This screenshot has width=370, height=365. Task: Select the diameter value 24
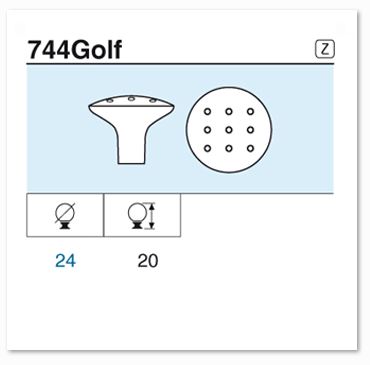click(66, 261)
